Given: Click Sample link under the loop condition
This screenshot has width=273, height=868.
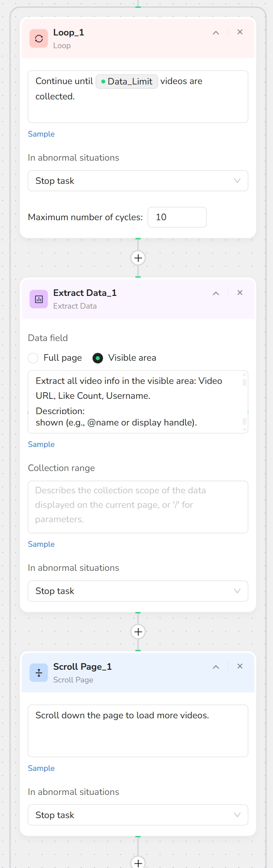Looking at the screenshot, I should coord(41,134).
